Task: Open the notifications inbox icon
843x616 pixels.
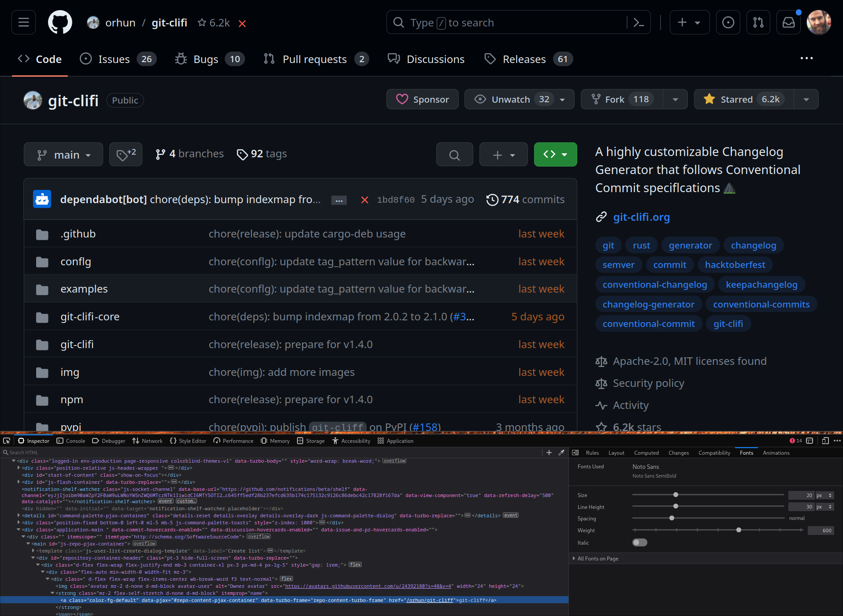Action: click(x=788, y=22)
